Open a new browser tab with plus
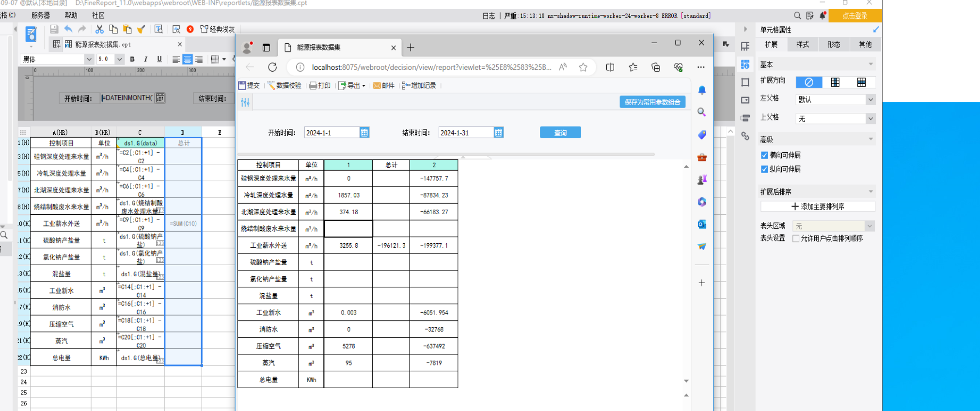The image size is (980, 411). click(x=411, y=47)
